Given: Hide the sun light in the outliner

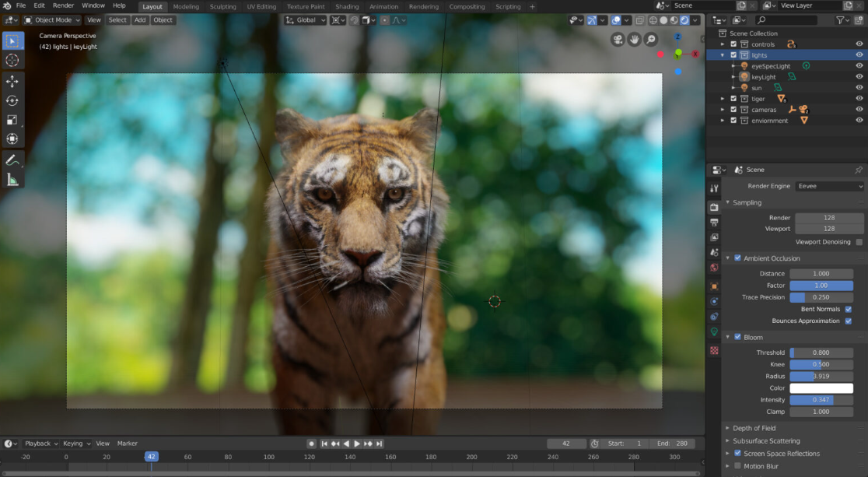Looking at the screenshot, I should coord(859,87).
